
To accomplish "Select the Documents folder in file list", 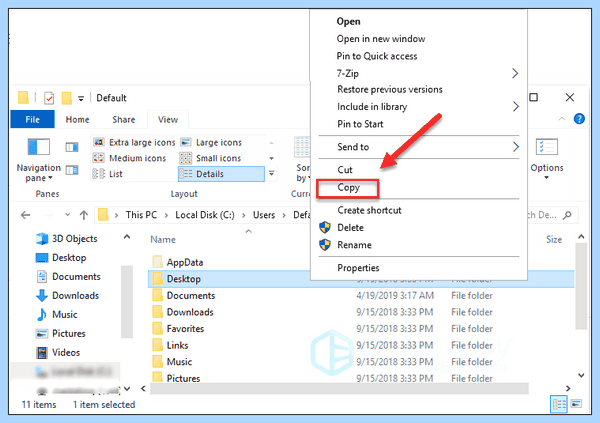I will point(184,296).
